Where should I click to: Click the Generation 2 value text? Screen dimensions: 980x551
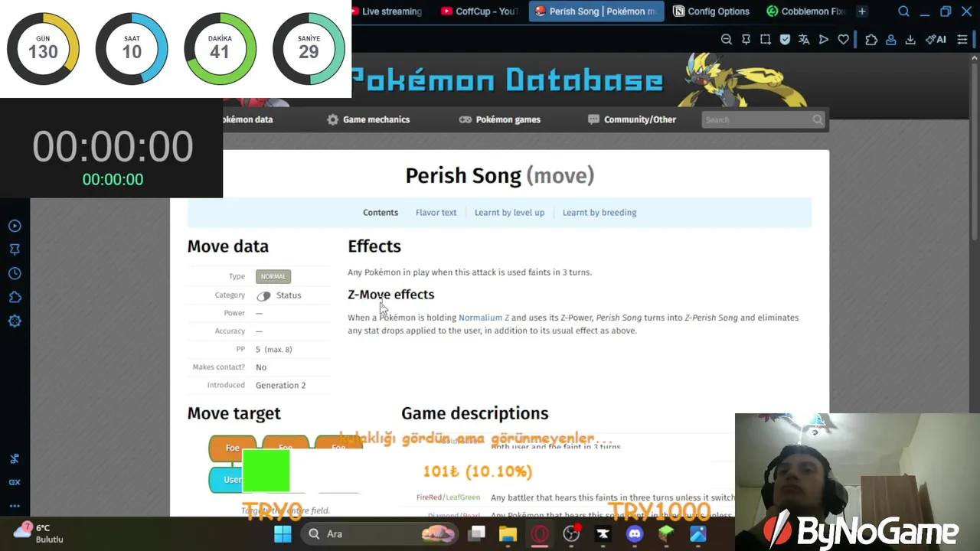pyautogui.click(x=280, y=385)
